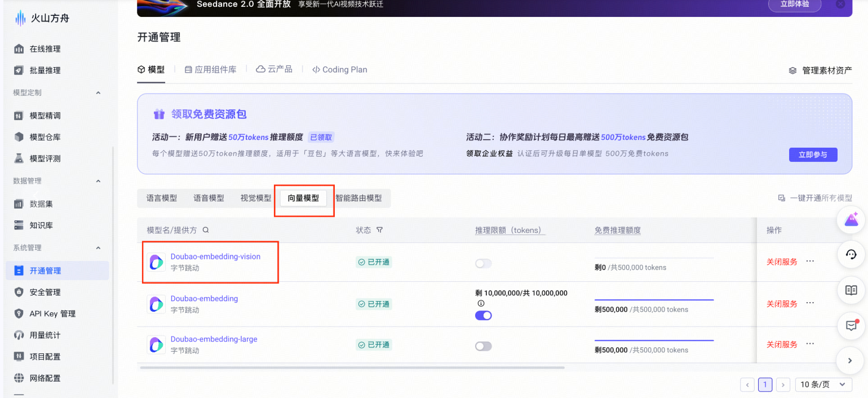Open the documentation book icon

851,290
